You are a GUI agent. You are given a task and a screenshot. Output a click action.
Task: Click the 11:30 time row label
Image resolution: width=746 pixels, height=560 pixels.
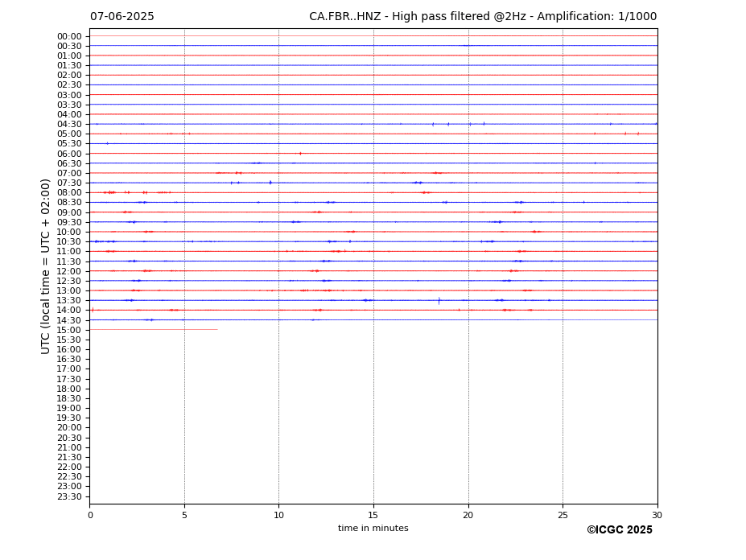(69, 262)
